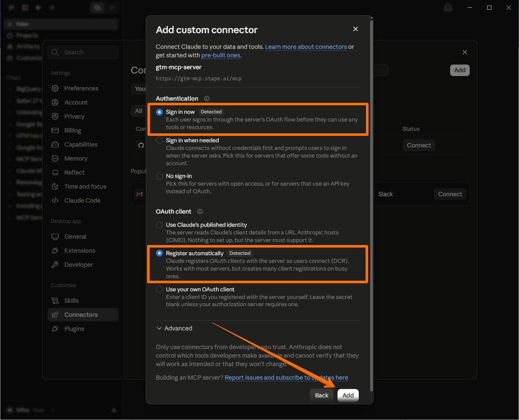
Task: Select Capabilities in the settings sidebar
Action: [x=83, y=144]
